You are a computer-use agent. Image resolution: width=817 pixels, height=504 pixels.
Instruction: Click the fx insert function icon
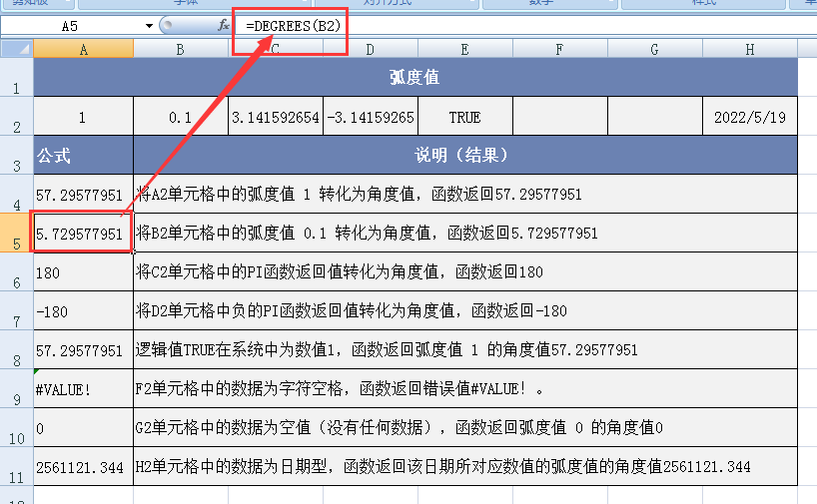point(224,25)
